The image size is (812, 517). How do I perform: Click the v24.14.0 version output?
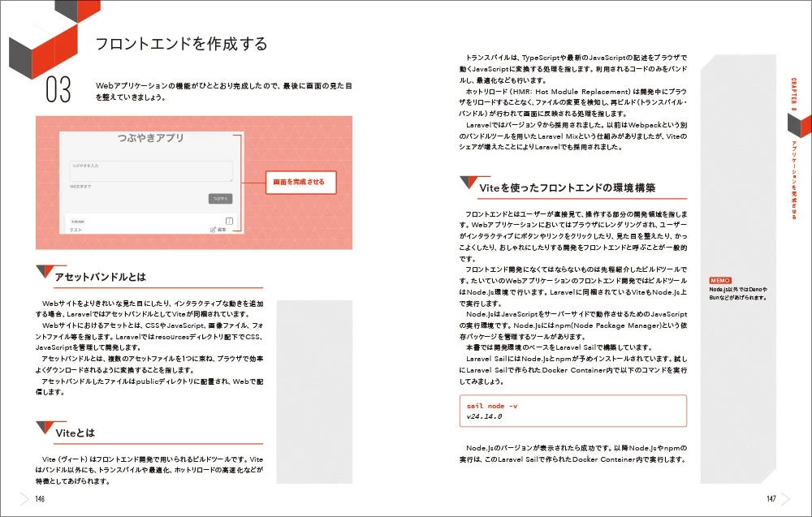(x=484, y=416)
